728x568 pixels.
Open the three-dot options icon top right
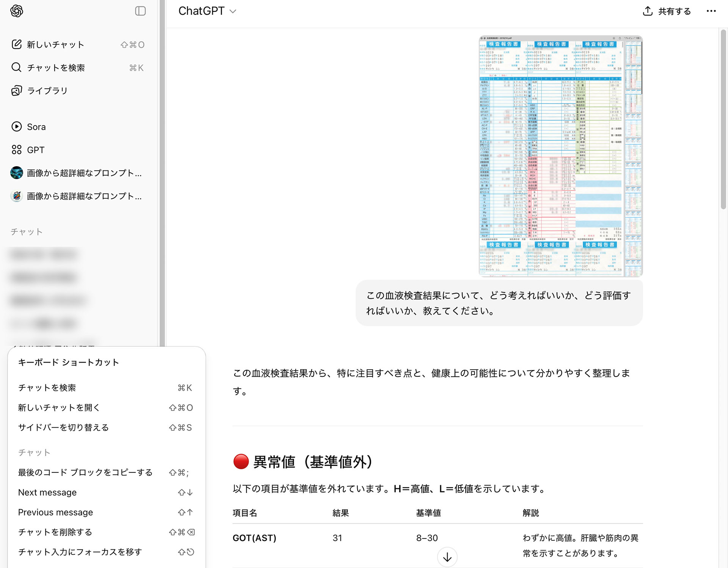pyautogui.click(x=712, y=11)
